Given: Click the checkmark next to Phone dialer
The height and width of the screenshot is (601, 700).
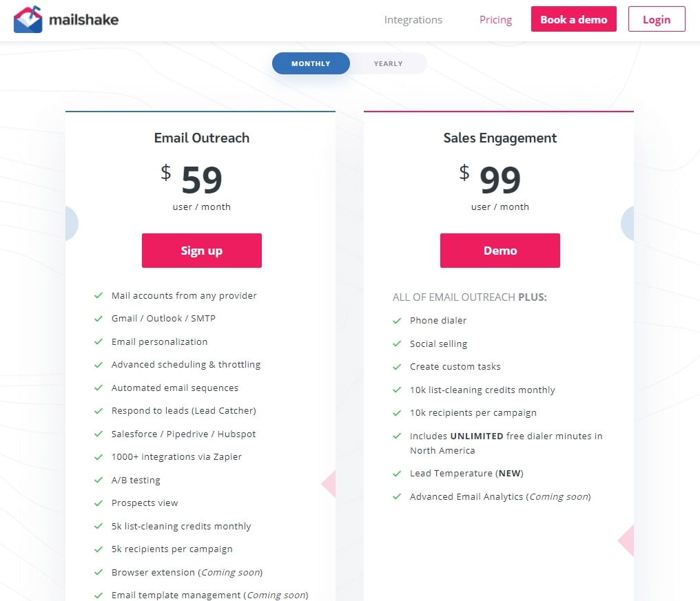Looking at the screenshot, I should [397, 321].
